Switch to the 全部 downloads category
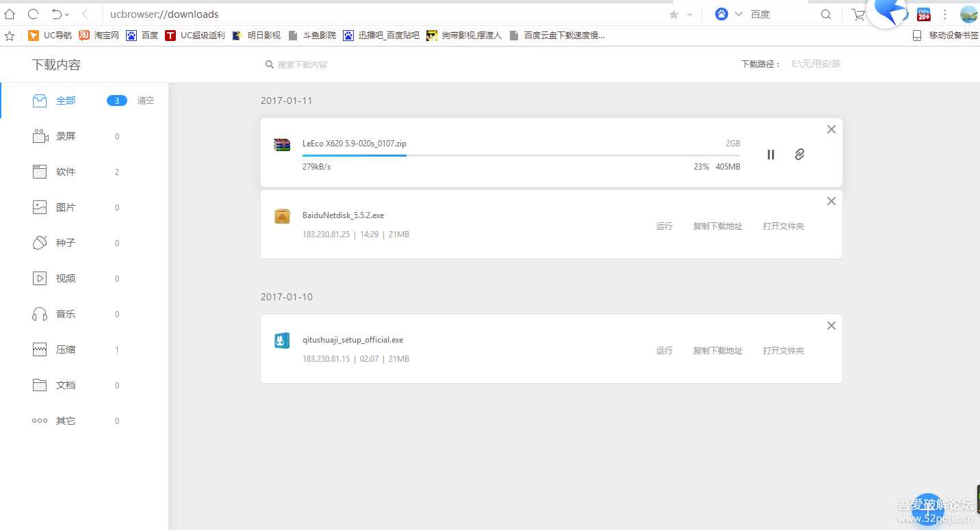This screenshot has width=980, height=530. [x=66, y=100]
